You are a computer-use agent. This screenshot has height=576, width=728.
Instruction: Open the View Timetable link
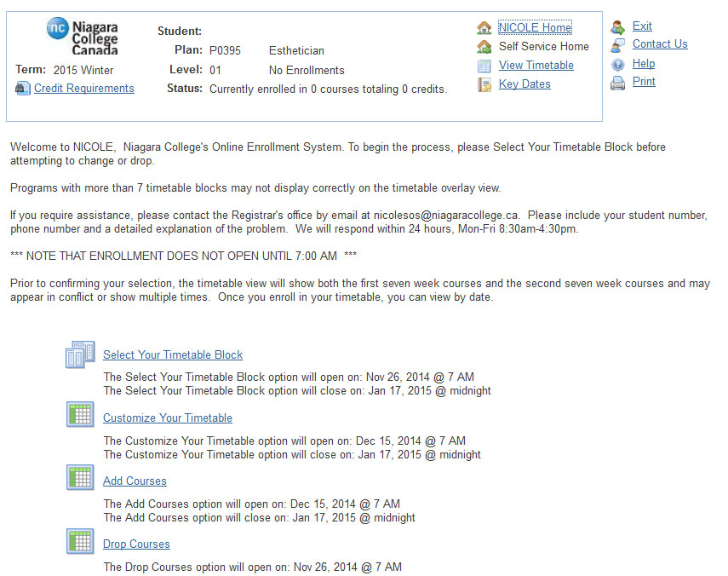point(536,66)
